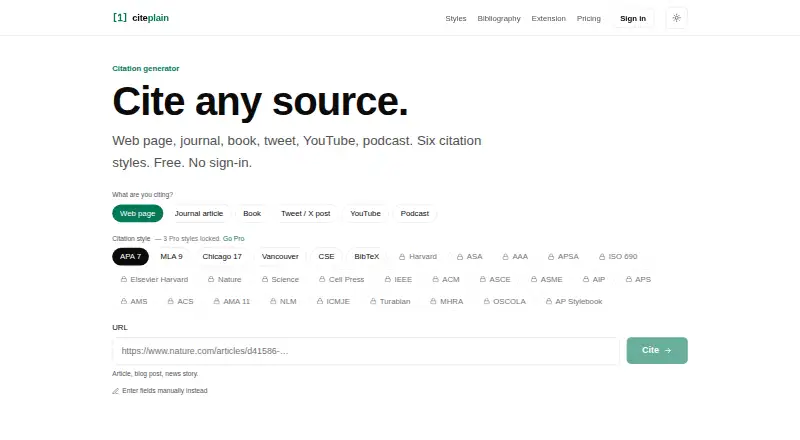The image size is (800, 440).
Task: Click the 'Cite any source.' heading
Action: [260, 102]
